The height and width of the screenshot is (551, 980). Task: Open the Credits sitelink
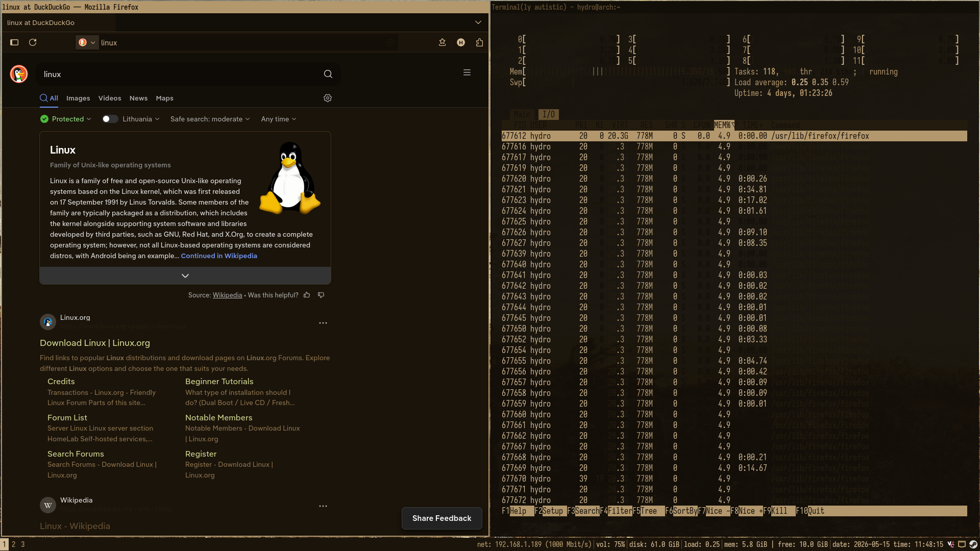61,381
